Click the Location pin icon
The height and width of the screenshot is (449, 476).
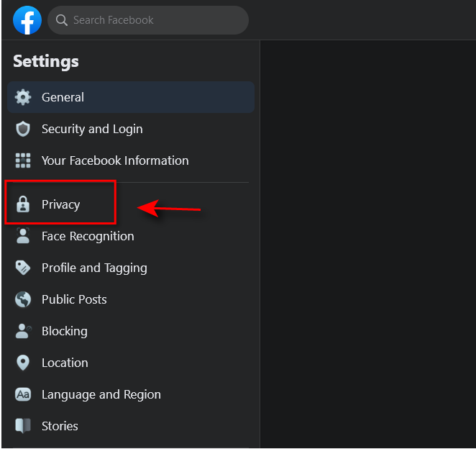coord(23,363)
